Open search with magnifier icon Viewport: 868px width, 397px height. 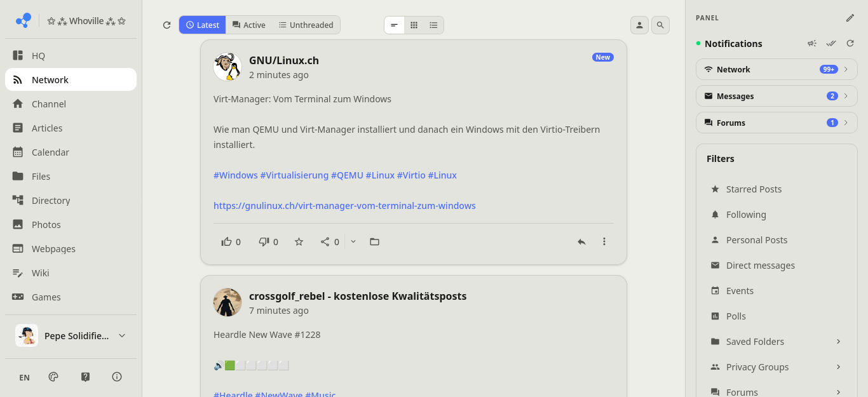click(660, 25)
